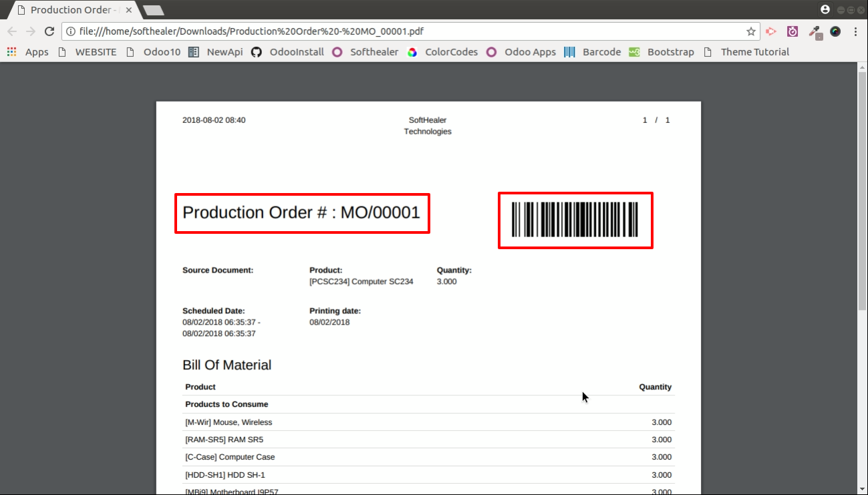
Task: Open the Barcode bookmark
Action: pos(593,52)
